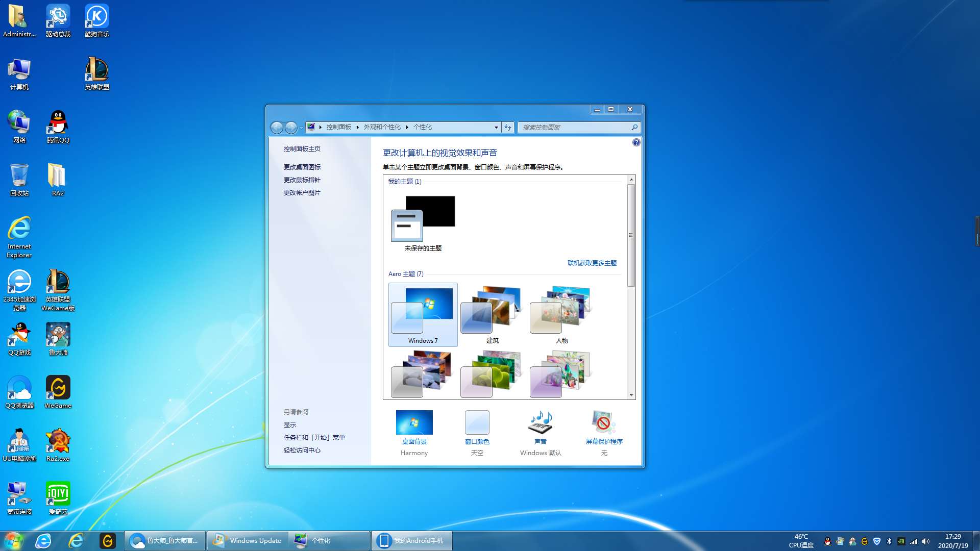
Task: Click the theme list scroll down arrow
Action: click(631, 395)
